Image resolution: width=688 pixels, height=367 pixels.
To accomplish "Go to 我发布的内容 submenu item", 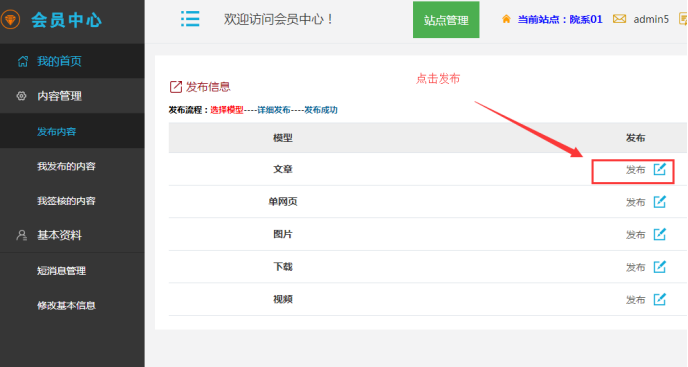I will coord(66,166).
